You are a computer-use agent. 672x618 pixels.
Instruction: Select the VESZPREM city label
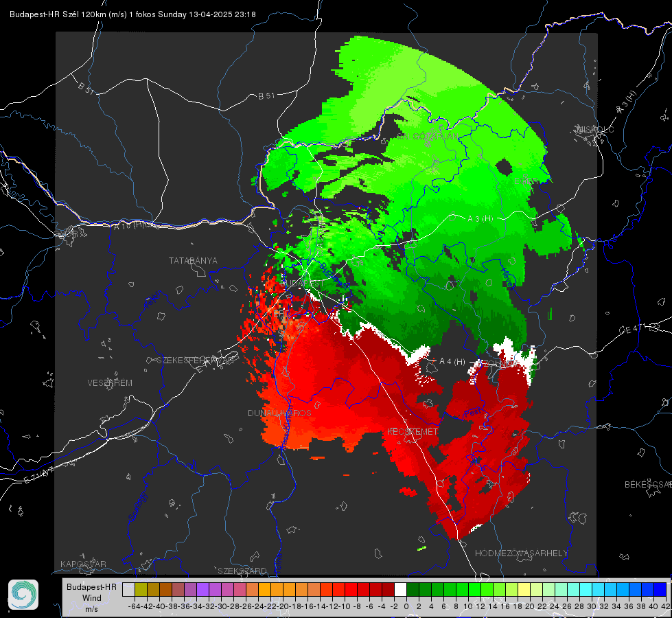click(x=110, y=383)
